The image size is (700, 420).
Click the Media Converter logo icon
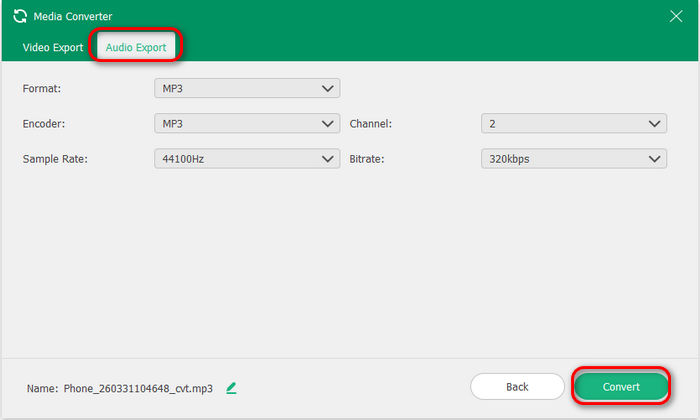click(19, 16)
